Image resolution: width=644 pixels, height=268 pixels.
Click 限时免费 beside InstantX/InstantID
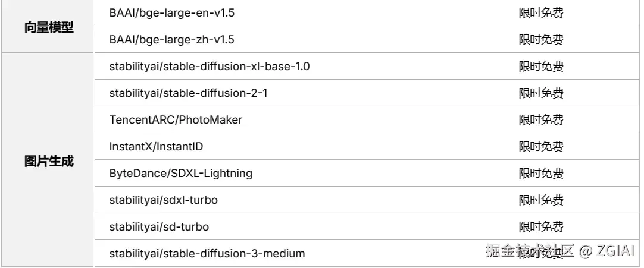540,147
